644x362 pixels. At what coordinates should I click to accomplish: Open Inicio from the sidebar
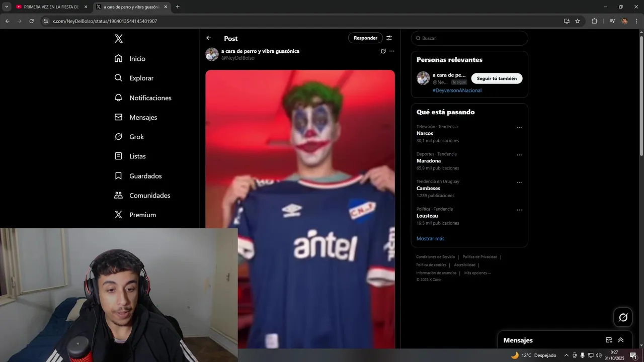click(130, 59)
